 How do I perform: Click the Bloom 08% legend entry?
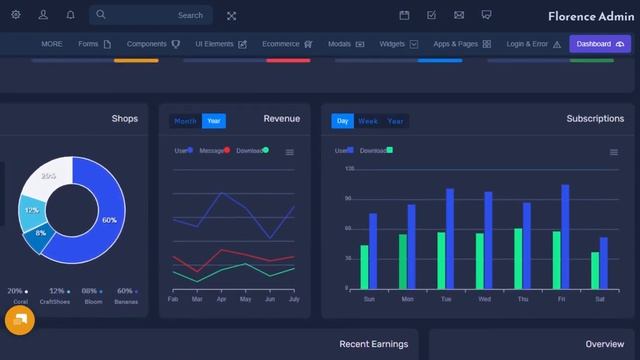(93, 296)
